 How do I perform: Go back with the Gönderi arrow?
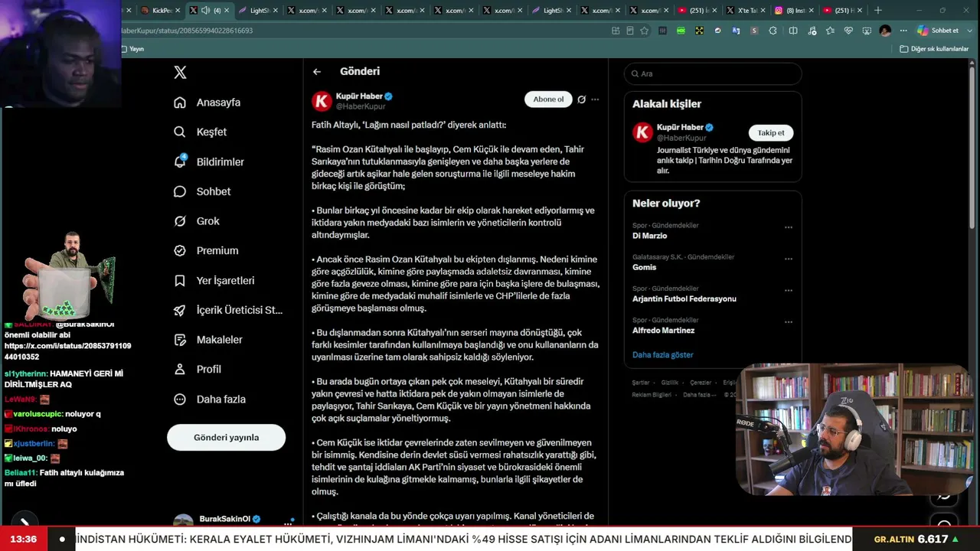(317, 72)
